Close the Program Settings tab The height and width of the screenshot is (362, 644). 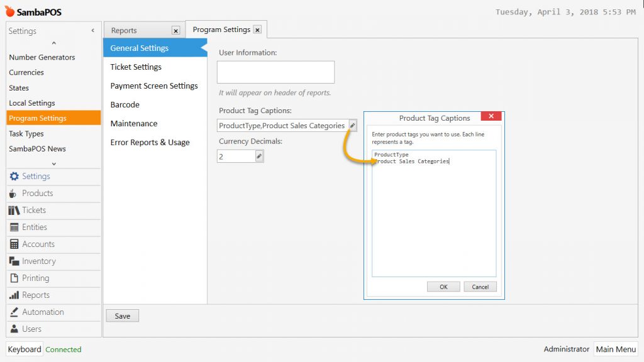(x=257, y=30)
